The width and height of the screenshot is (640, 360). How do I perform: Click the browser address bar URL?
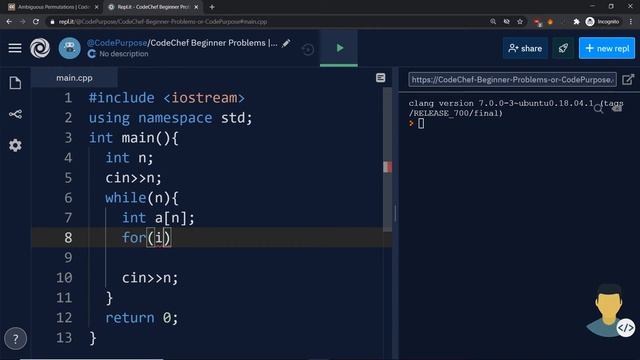point(163,22)
